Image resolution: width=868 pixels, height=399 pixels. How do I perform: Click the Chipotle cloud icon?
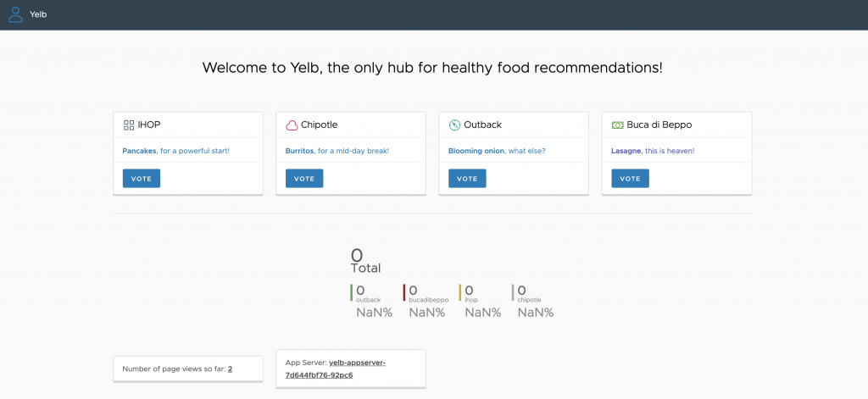[292, 125]
